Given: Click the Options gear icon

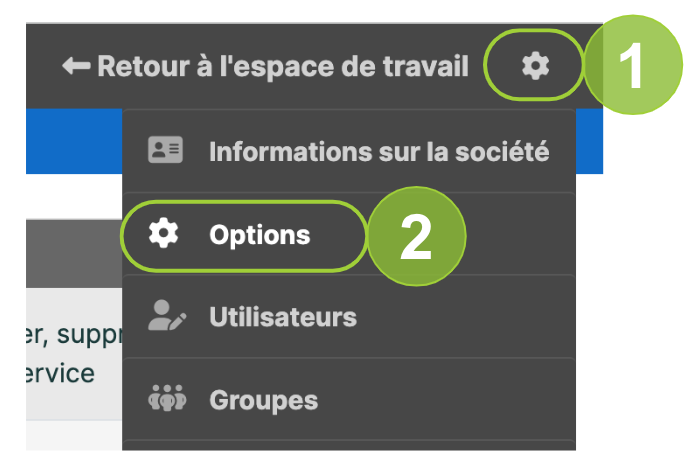Looking at the screenshot, I should pos(163,233).
